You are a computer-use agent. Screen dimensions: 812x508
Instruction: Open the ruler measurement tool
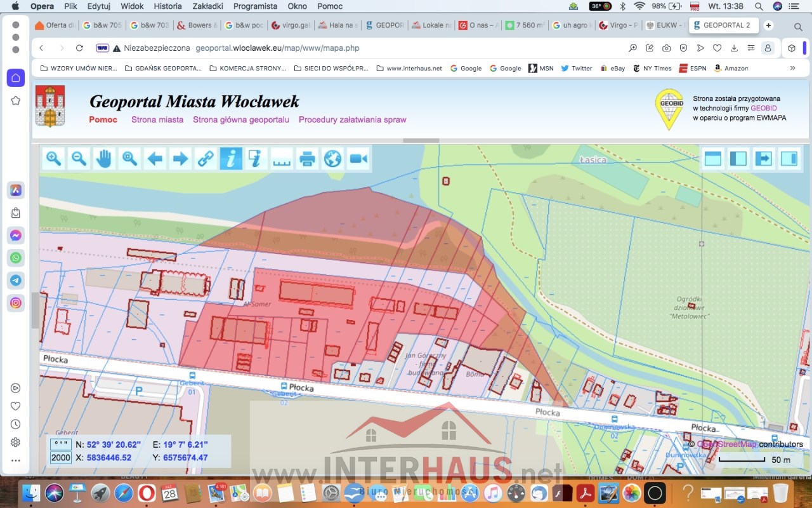pyautogui.click(x=282, y=158)
